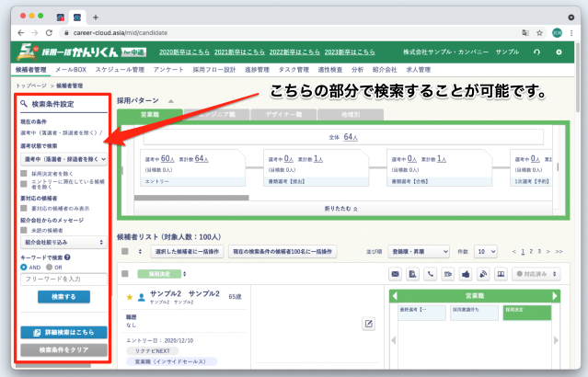This screenshot has height=377, width=588.
Task: Click the help question mark beside キーワードで検索
Action: (67, 257)
